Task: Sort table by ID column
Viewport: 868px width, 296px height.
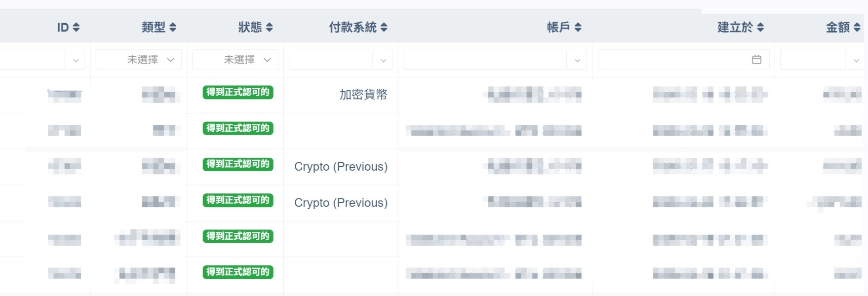Action: pos(76,28)
